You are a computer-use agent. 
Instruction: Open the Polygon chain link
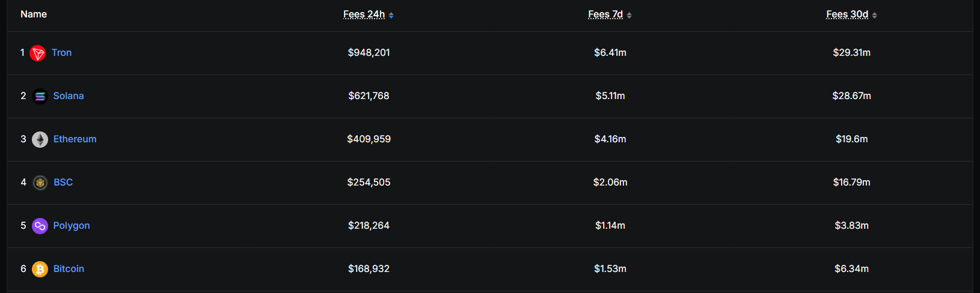click(x=72, y=226)
